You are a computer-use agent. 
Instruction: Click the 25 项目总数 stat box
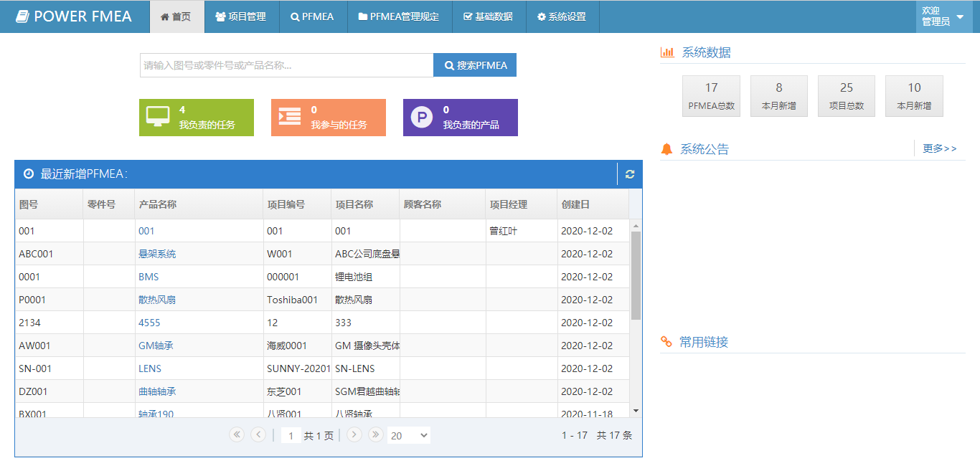847,96
